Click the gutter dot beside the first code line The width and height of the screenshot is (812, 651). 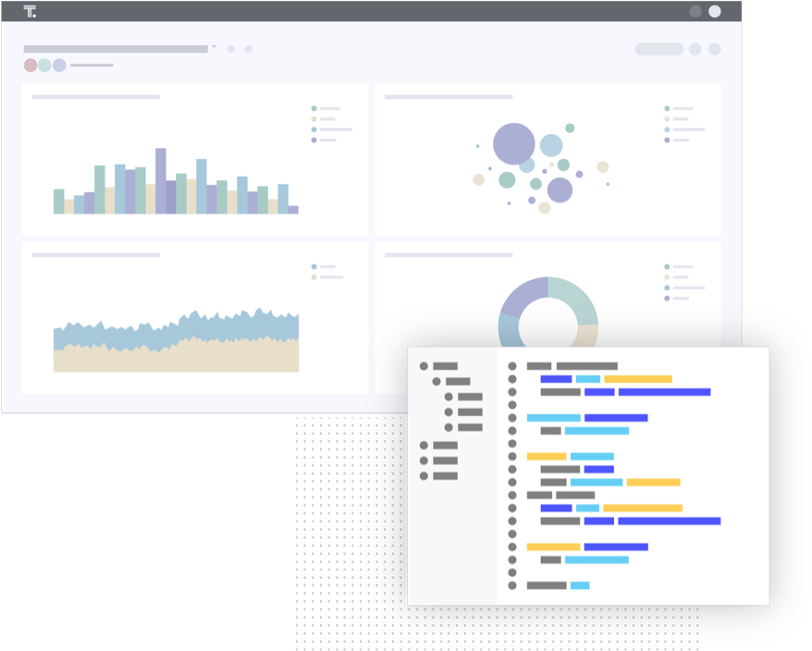[x=512, y=366]
